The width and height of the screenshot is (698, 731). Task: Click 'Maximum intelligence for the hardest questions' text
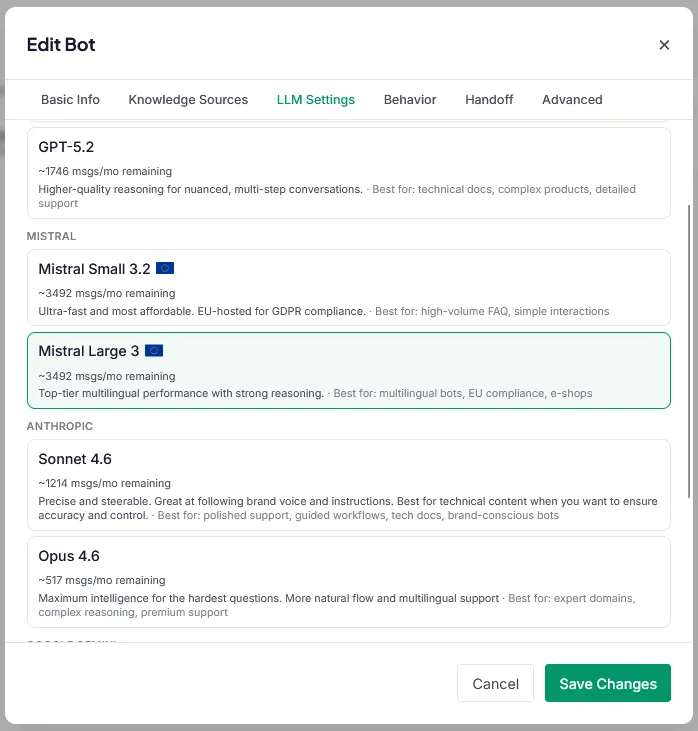[269, 598]
